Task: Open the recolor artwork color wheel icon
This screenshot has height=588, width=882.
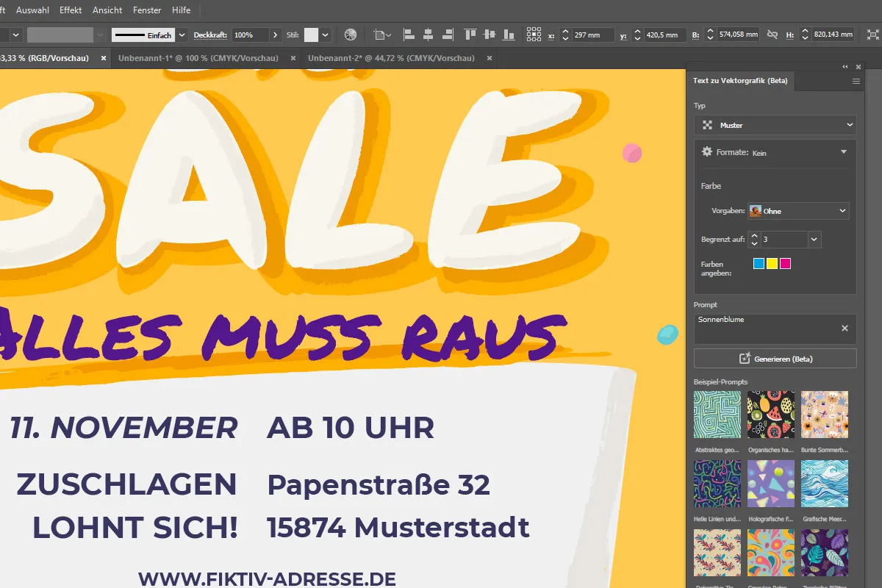Action: [350, 35]
